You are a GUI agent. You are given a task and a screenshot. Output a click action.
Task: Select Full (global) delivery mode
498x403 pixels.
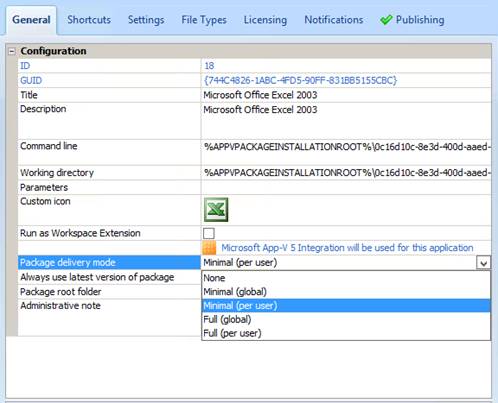click(x=346, y=319)
